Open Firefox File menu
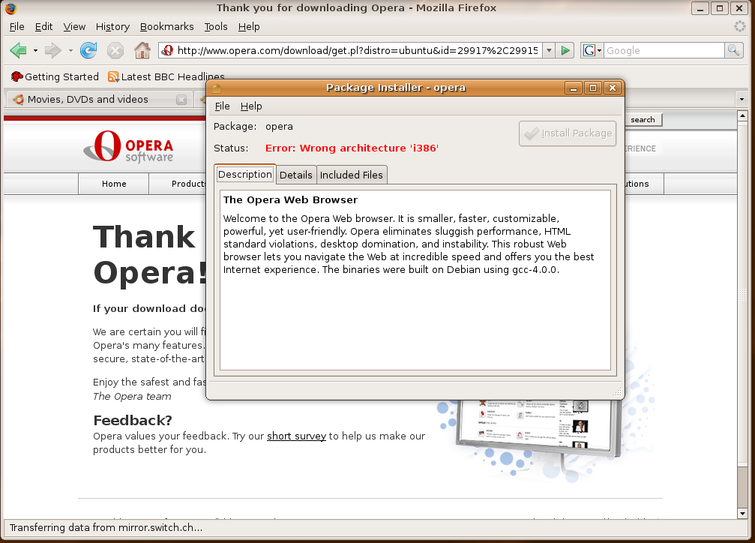The image size is (755, 543). click(17, 26)
